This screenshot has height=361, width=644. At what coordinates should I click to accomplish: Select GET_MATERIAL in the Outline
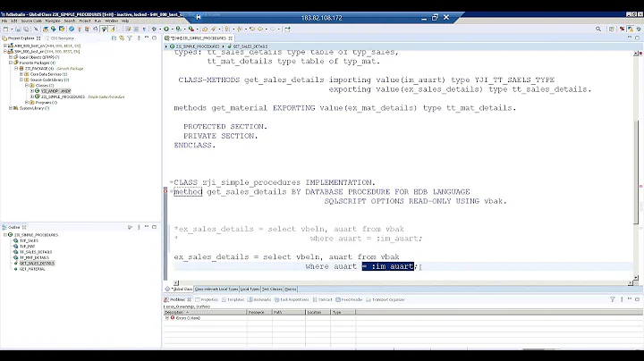32,269
